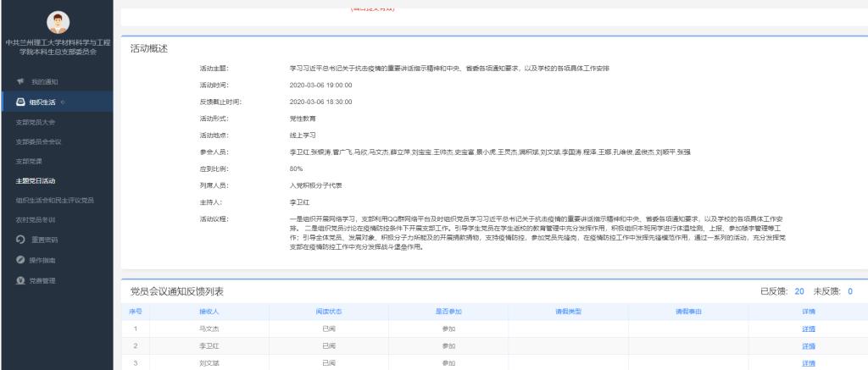
Task: Click the user avatar picture
Action: [x=56, y=23]
